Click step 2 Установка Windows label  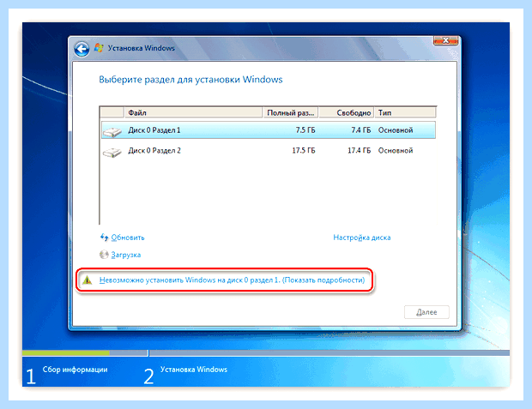[x=194, y=370]
